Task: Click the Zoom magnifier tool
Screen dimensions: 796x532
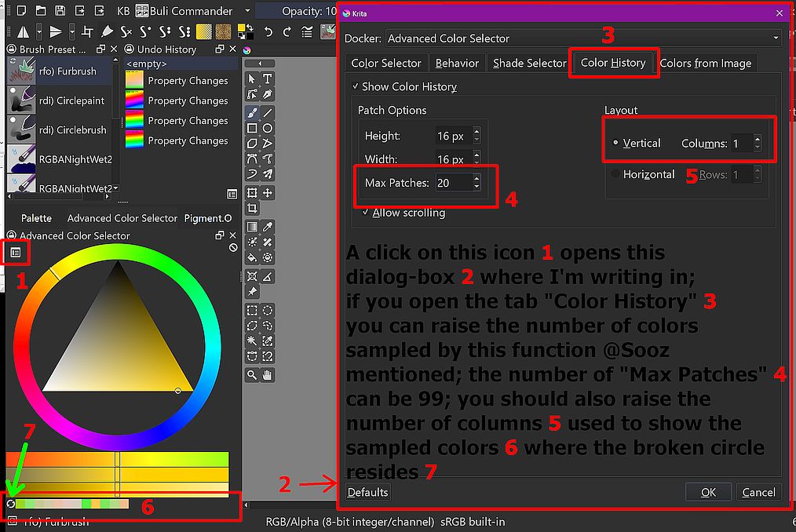Action: tap(252, 375)
